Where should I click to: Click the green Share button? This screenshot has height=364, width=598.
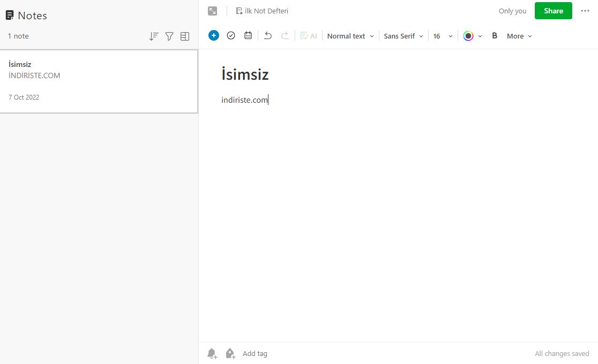pyautogui.click(x=554, y=11)
